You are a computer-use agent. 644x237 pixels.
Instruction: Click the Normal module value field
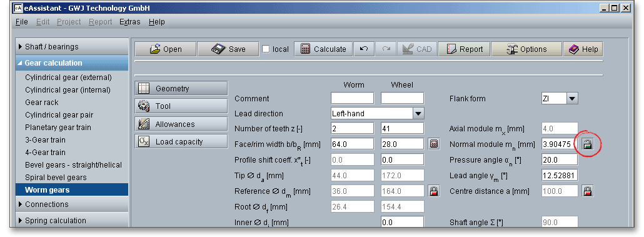pyautogui.click(x=560, y=144)
